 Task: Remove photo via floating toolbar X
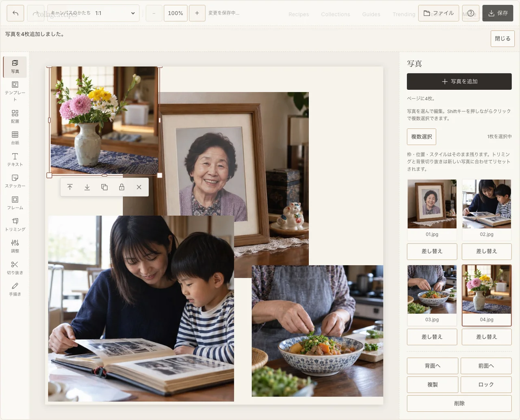pyautogui.click(x=139, y=187)
